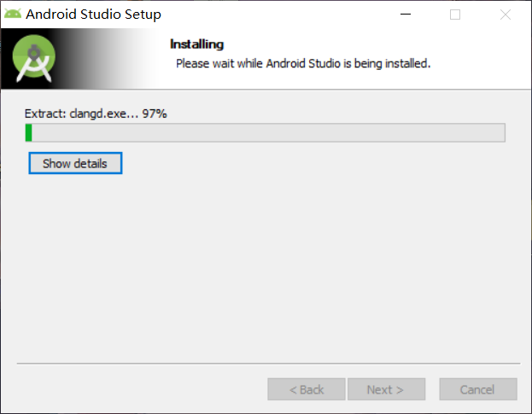
Task: Show details of the installation
Action: (75, 163)
